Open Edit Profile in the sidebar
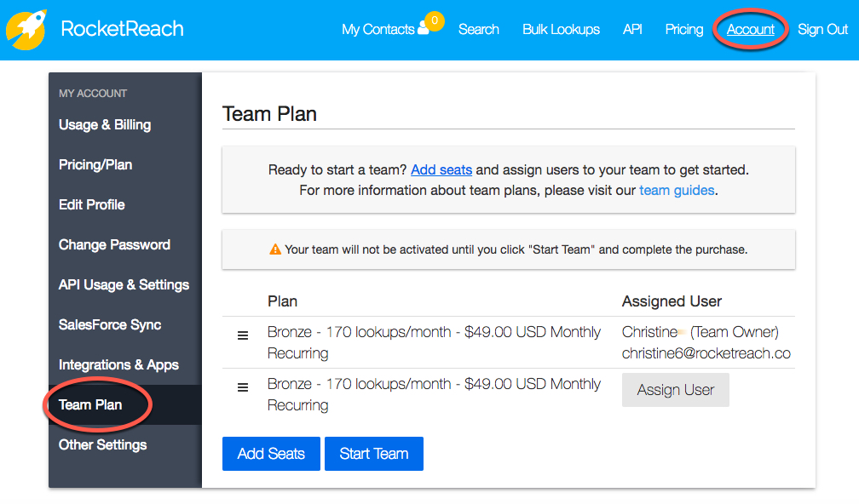The image size is (859, 504). pos(92,204)
